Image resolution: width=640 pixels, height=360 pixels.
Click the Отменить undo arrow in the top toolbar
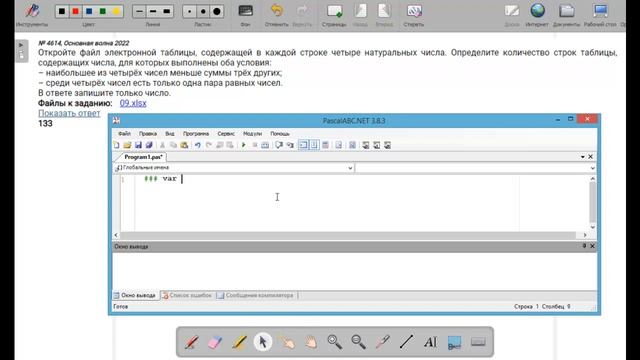277,11
